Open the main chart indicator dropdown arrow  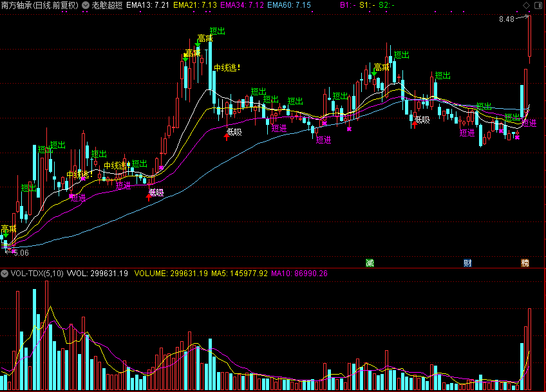coord(85,5)
